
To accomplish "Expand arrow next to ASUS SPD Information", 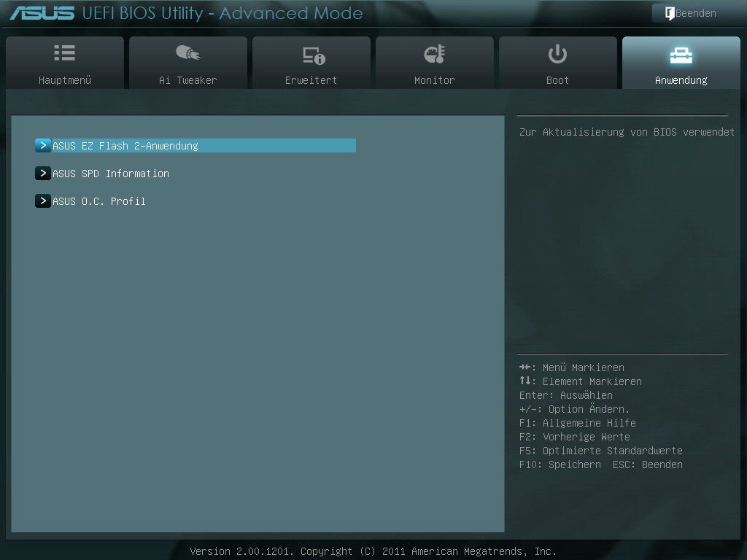I will [x=43, y=173].
